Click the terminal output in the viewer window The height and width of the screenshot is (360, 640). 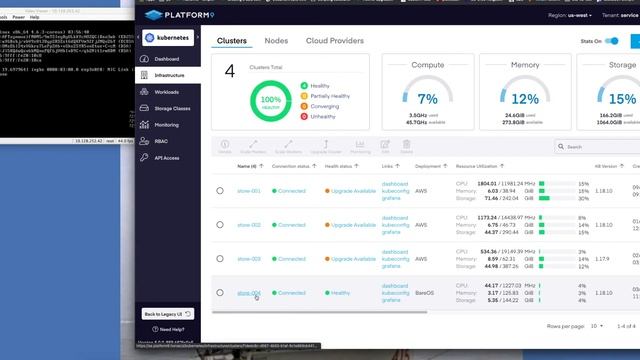tap(67, 78)
